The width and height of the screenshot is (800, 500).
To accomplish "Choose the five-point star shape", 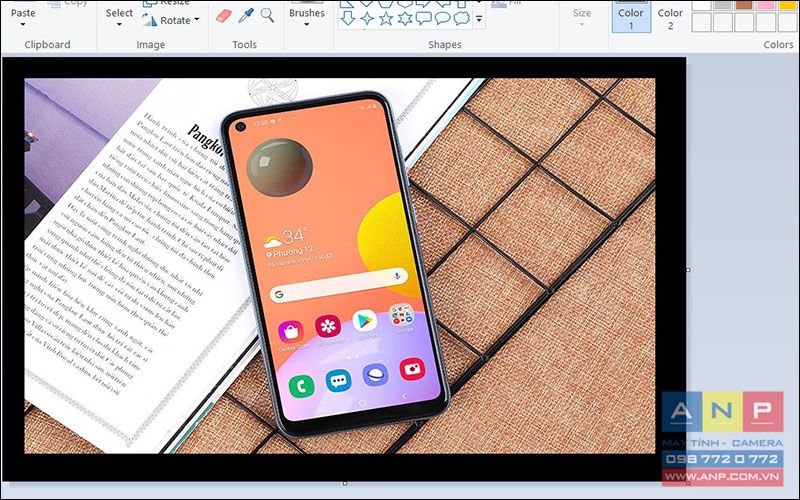I will [386, 18].
